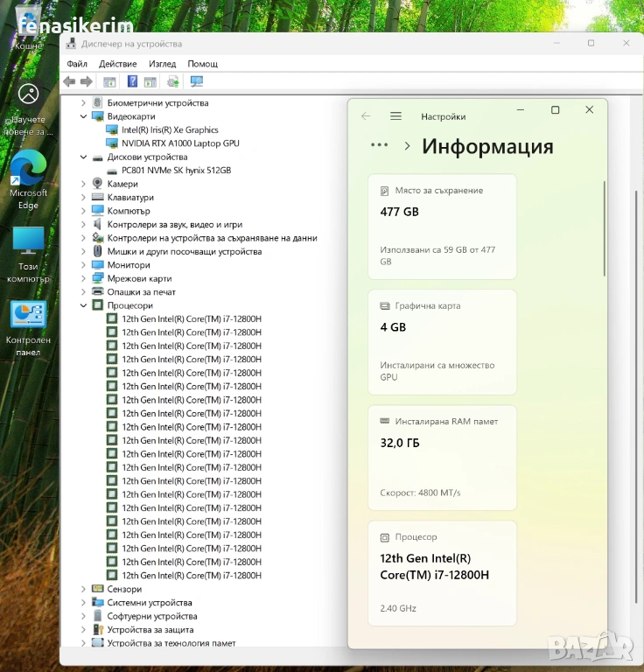Click the breadcrumb ellipsis before Информация
Image resolution: width=644 pixels, height=672 pixels.
point(379,146)
